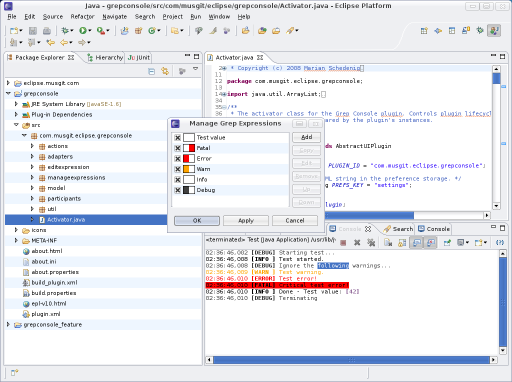The height and width of the screenshot is (382, 512).
Task: Open the Refactor menu
Action: (82, 17)
